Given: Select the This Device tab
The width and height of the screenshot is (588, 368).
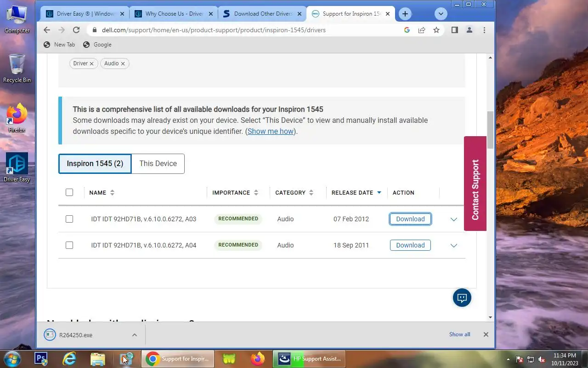Looking at the screenshot, I should pos(158,164).
